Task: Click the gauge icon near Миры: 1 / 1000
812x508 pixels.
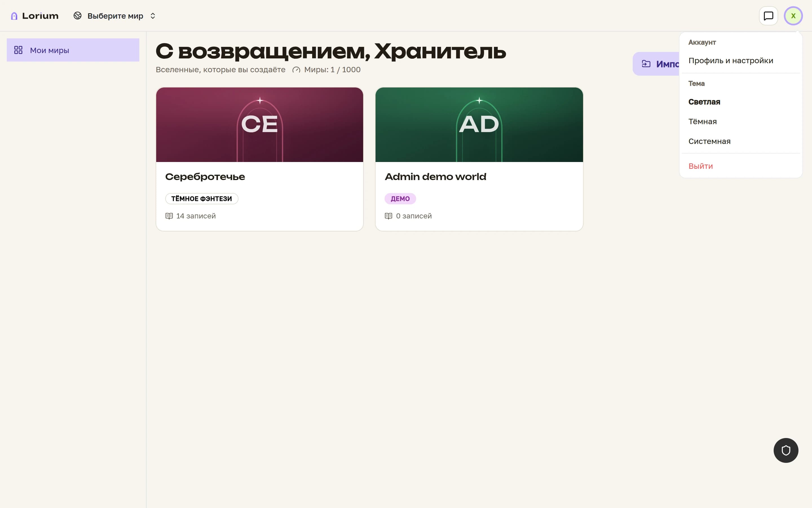Action: [x=296, y=70]
